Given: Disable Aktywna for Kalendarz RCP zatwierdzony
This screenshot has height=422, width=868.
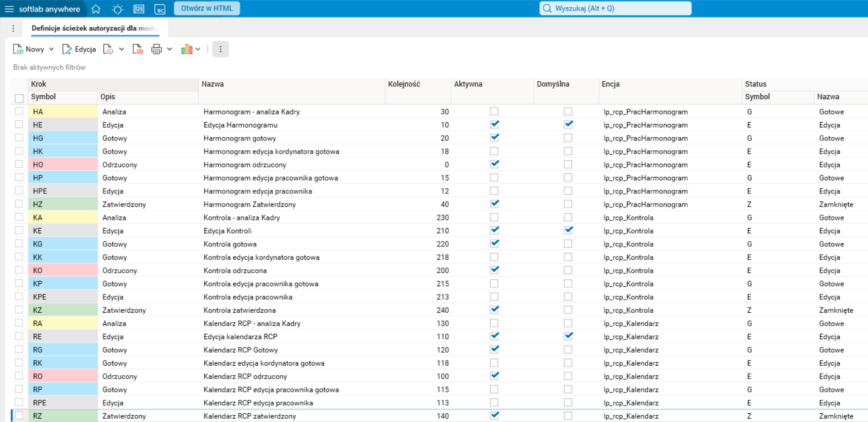Looking at the screenshot, I should 494,415.
